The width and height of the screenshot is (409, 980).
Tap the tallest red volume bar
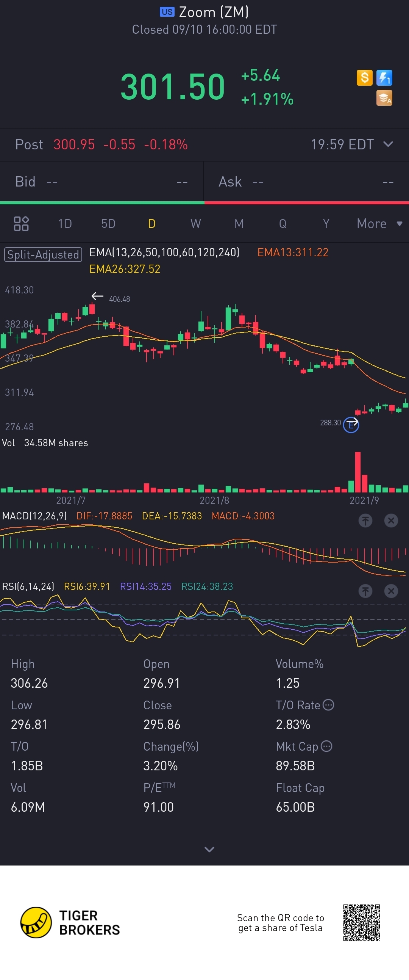[x=357, y=472]
